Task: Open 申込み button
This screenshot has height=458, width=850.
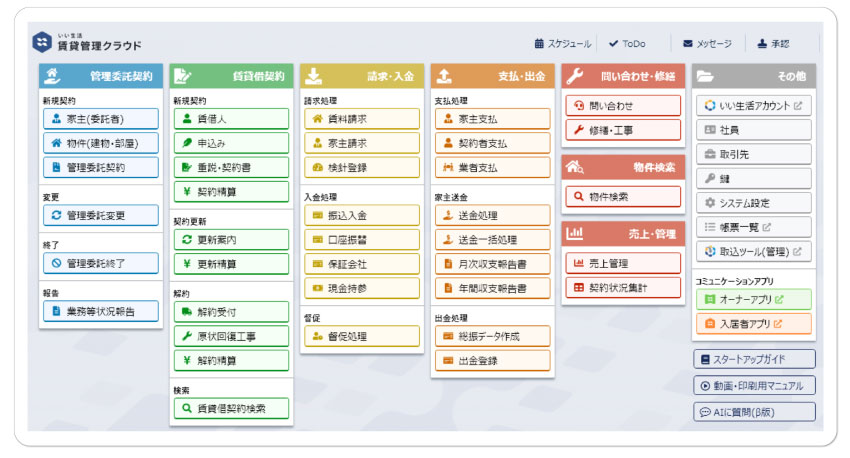Action: [231, 143]
